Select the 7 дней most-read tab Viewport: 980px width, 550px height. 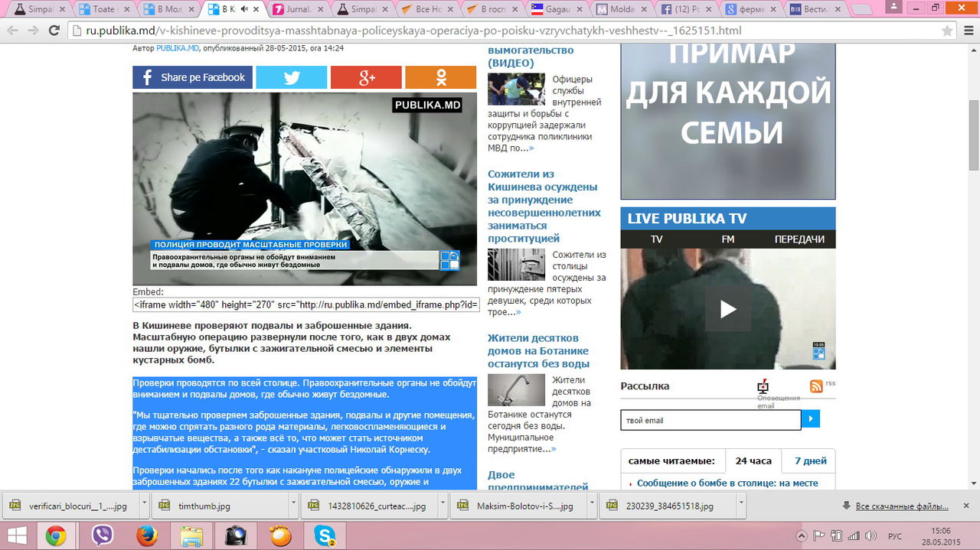(x=810, y=461)
